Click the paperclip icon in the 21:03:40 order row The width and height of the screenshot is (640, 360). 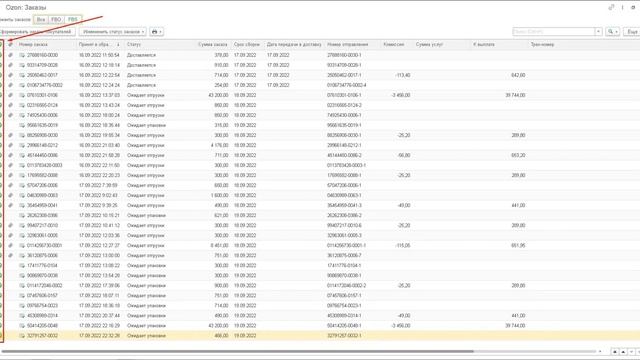[11, 145]
